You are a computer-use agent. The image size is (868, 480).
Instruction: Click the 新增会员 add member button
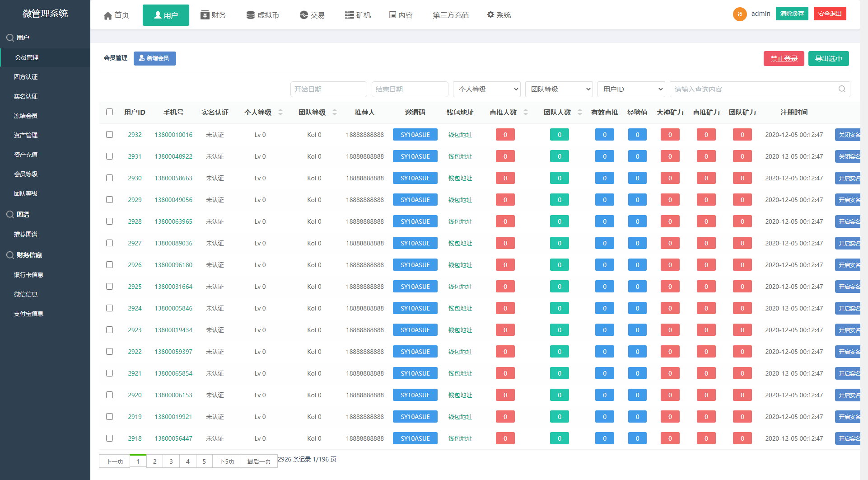click(x=154, y=58)
